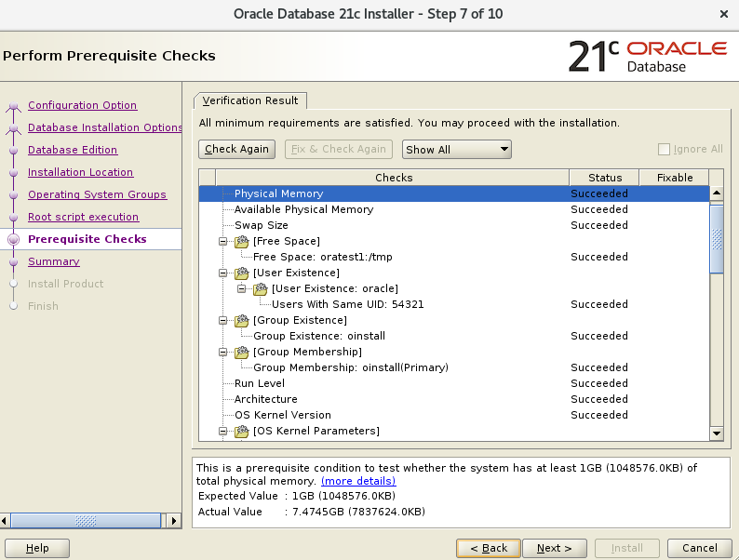Go to Database Installation Options step
This screenshot has height=560, width=739.
(104, 127)
